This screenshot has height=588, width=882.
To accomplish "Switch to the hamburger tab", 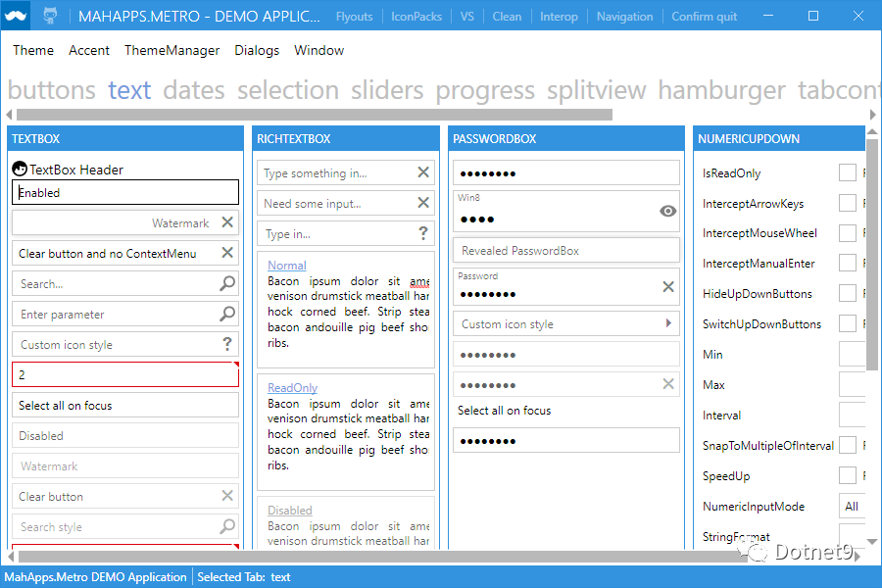I will click(721, 90).
